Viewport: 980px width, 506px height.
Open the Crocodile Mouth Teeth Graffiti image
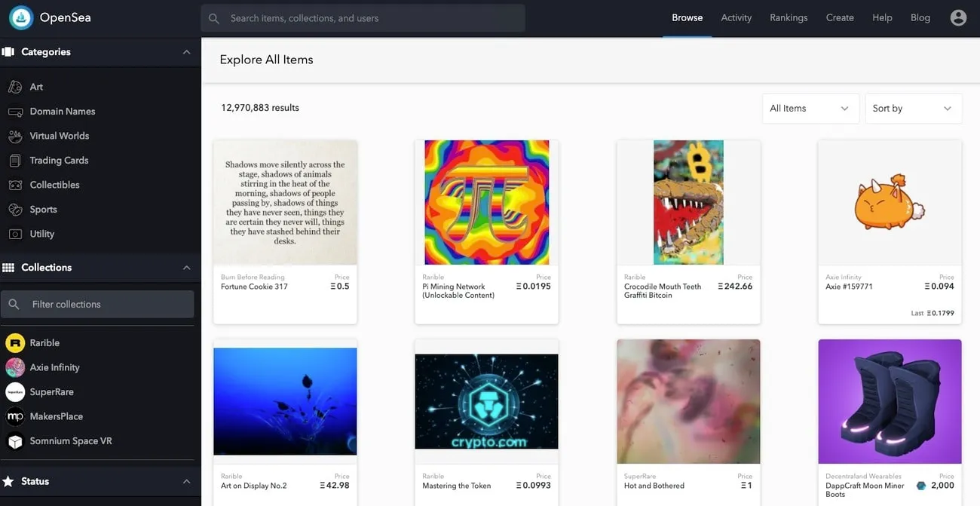tap(688, 202)
